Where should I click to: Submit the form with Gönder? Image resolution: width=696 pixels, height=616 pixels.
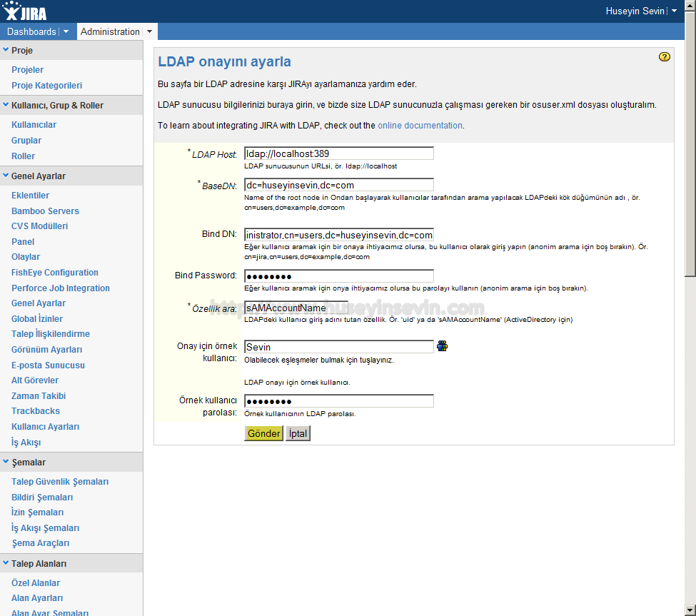(263, 433)
